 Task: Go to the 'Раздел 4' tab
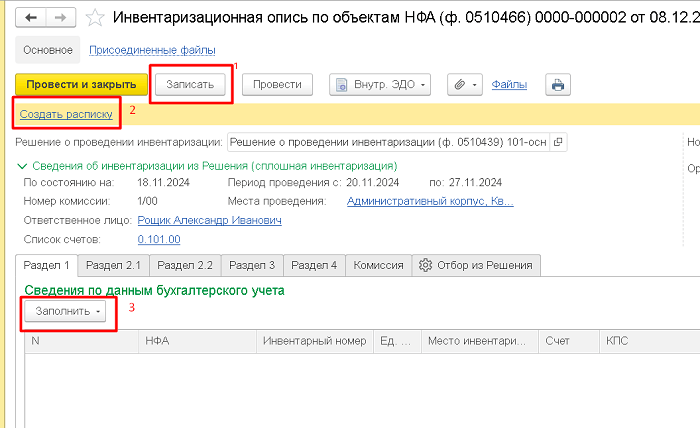(319, 265)
